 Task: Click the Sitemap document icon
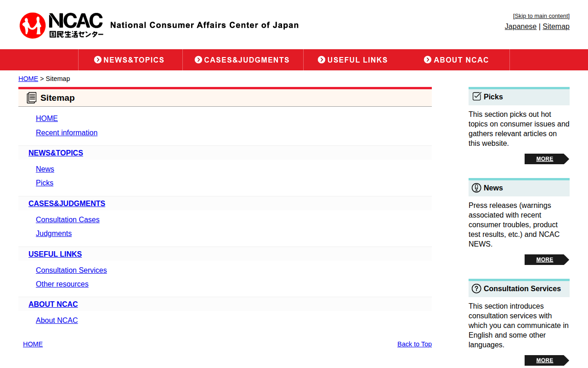(x=31, y=98)
